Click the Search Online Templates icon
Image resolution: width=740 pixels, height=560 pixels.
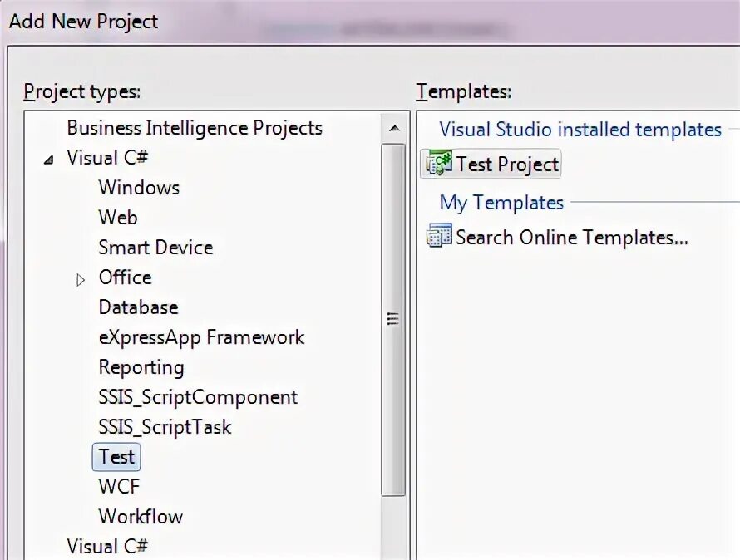click(x=438, y=237)
